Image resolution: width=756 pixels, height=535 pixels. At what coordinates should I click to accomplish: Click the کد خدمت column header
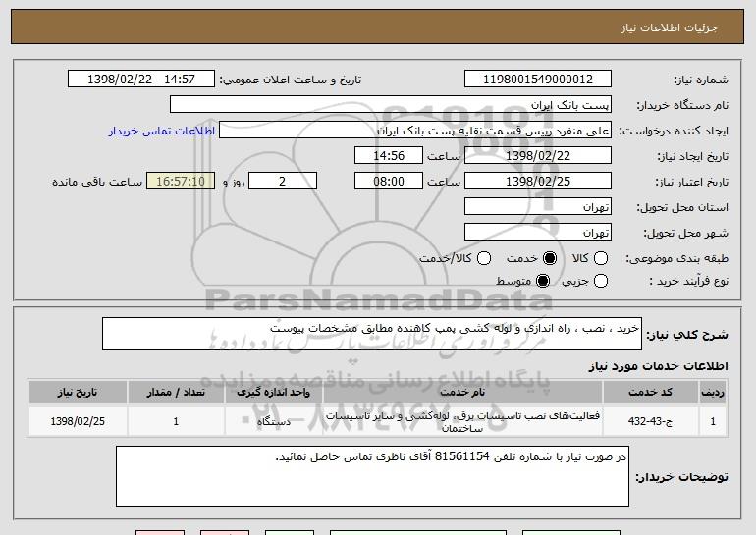tap(650, 393)
